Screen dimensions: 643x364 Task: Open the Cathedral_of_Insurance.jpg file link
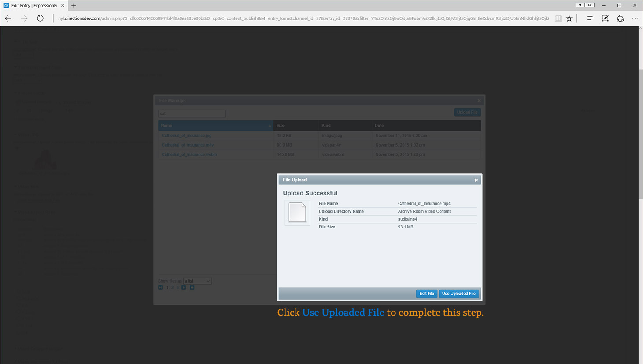tap(186, 136)
